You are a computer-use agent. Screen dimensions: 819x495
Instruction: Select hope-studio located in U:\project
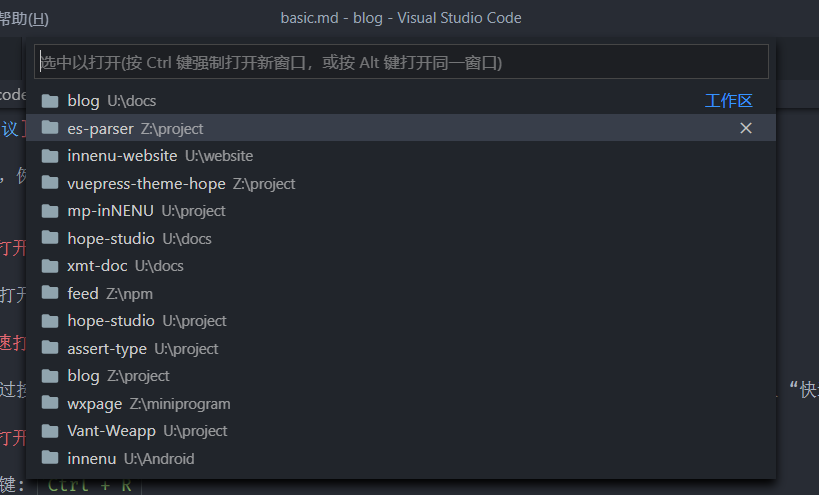click(x=146, y=321)
